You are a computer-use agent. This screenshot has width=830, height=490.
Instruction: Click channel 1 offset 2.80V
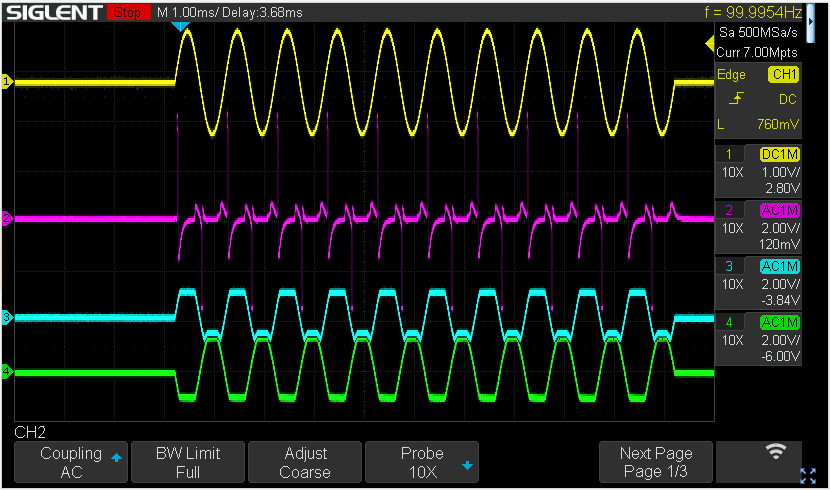tap(782, 188)
